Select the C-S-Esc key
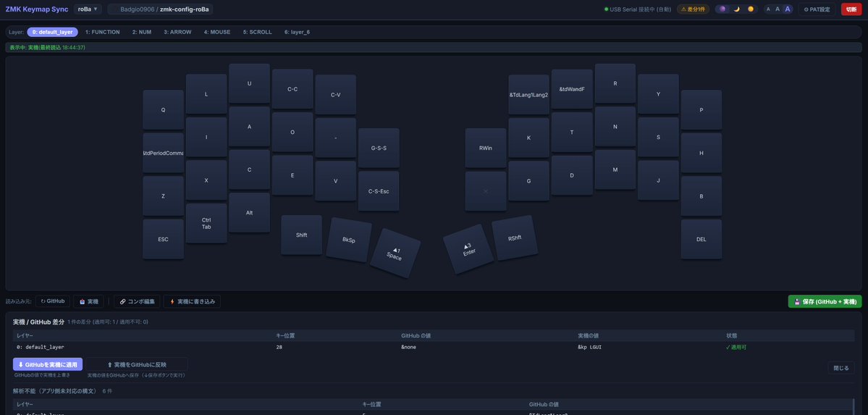This screenshot has width=868, height=415. [379, 191]
